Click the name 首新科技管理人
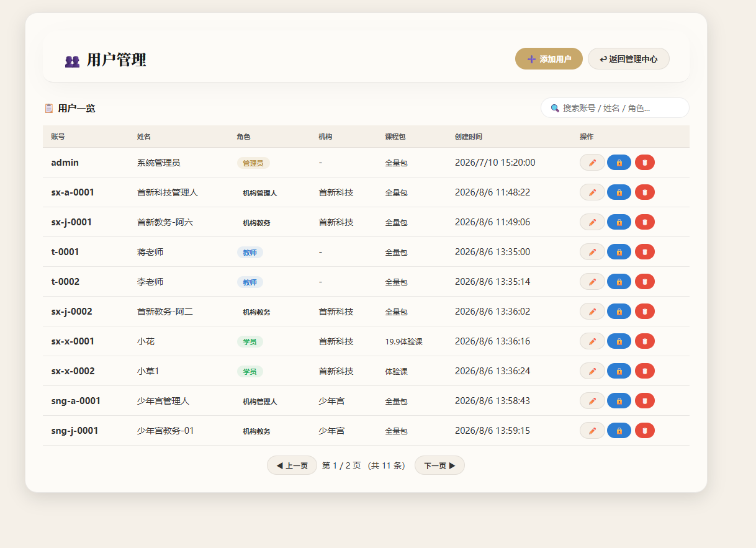 [168, 192]
